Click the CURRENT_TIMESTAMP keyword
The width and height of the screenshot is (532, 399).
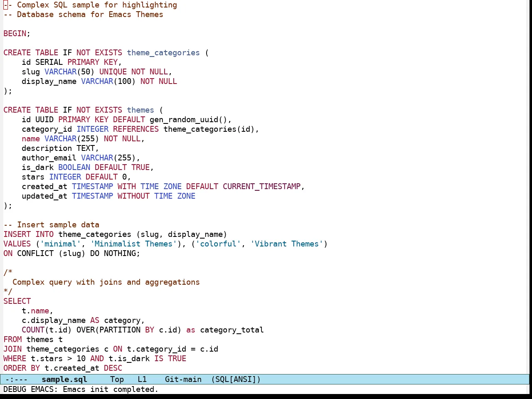pos(261,187)
